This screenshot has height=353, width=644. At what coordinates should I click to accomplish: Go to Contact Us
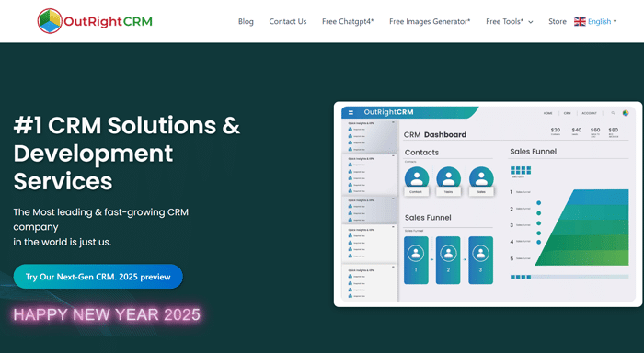tap(287, 21)
